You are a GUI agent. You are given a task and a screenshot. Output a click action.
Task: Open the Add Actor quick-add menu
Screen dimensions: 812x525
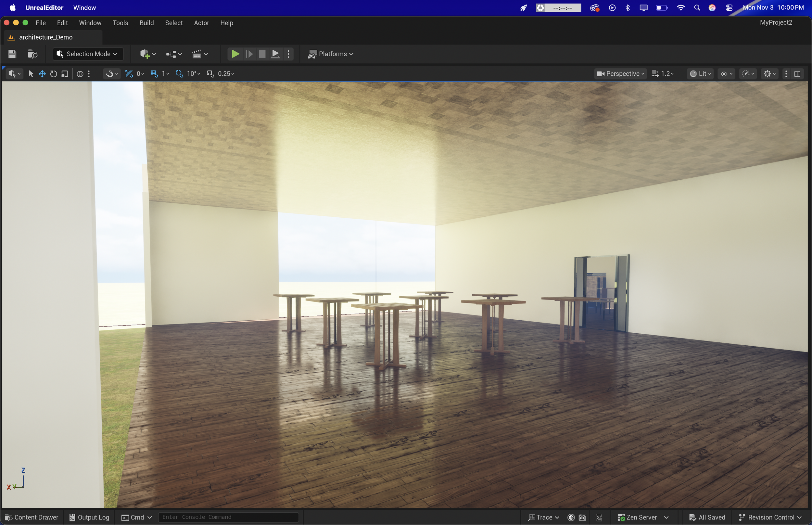pos(147,54)
